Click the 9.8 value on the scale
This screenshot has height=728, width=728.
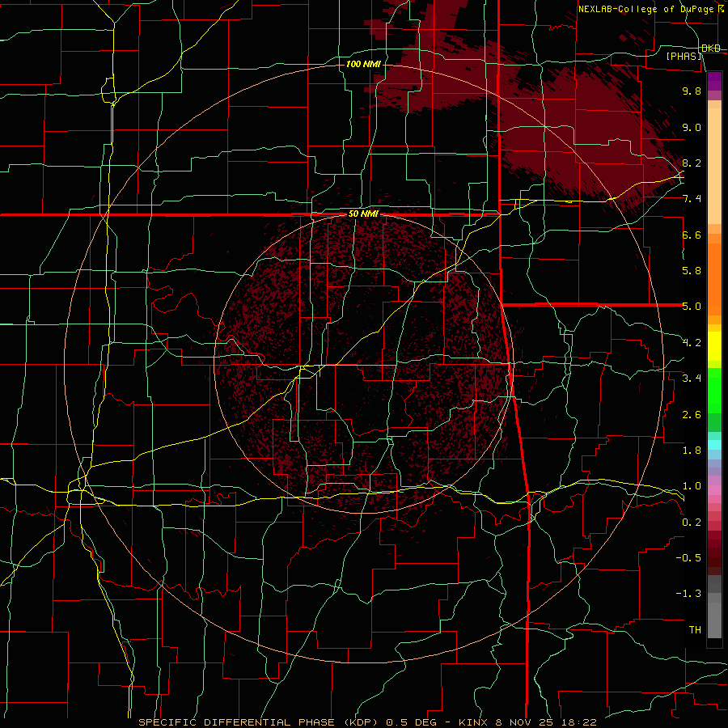coord(692,91)
